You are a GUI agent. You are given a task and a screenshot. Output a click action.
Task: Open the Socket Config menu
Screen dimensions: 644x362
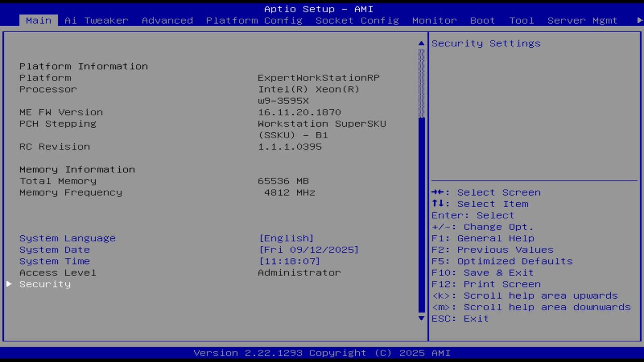point(357,21)
